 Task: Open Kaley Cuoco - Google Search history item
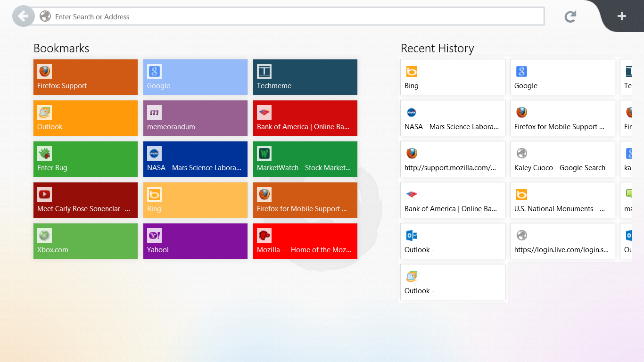click(x=562, y=159)
